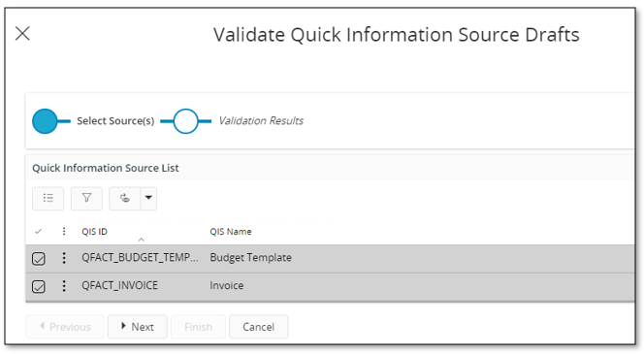The height and width of the screenshot is (354, 644).
Task: Open the row menu for QFACT_INVOICE
Action: click(x=64, y=286)
